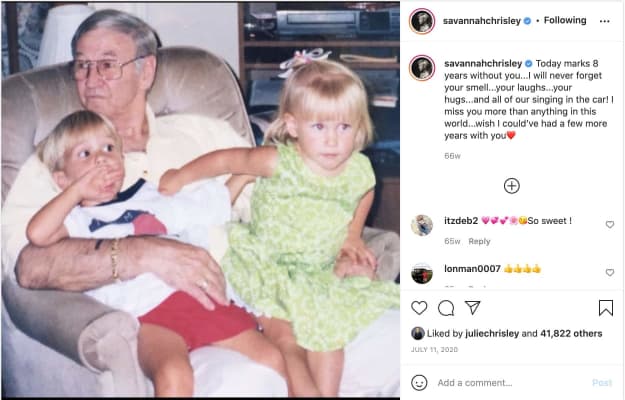The width and height of the screenshot is (625, 400).
Task: Click the caption profile avatar
Action: 422,68
